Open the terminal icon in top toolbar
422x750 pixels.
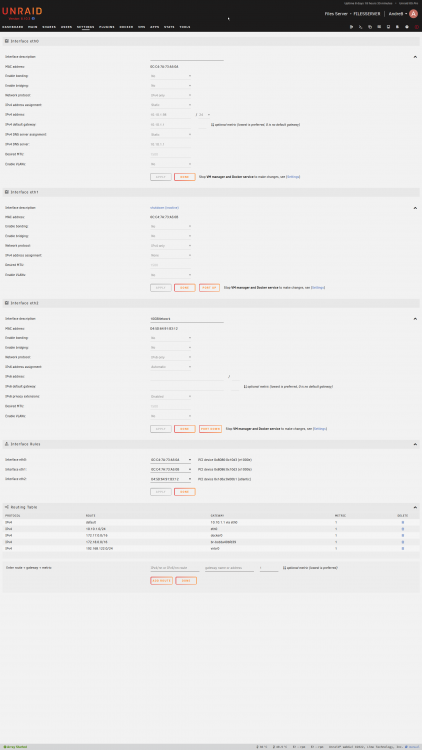pyautogui.click(x=360, y=27)
